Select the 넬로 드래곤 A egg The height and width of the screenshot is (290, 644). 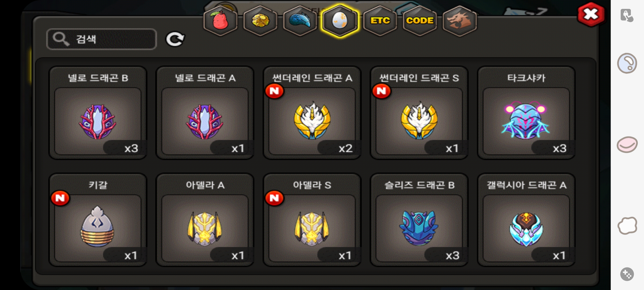coord(205,113)
